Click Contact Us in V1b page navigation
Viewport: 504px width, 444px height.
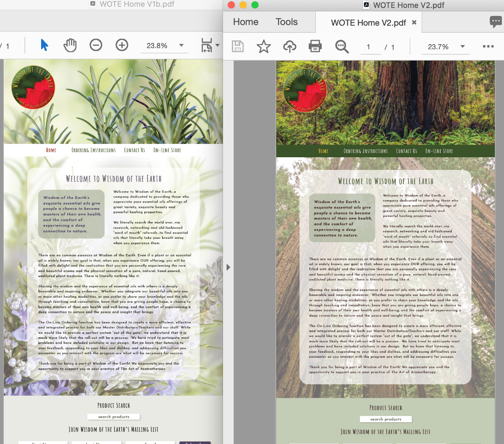(x=134, y=150)
